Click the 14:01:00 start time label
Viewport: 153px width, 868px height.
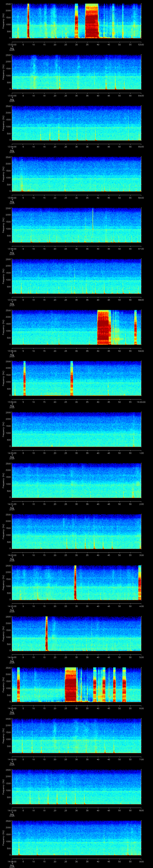12,504
